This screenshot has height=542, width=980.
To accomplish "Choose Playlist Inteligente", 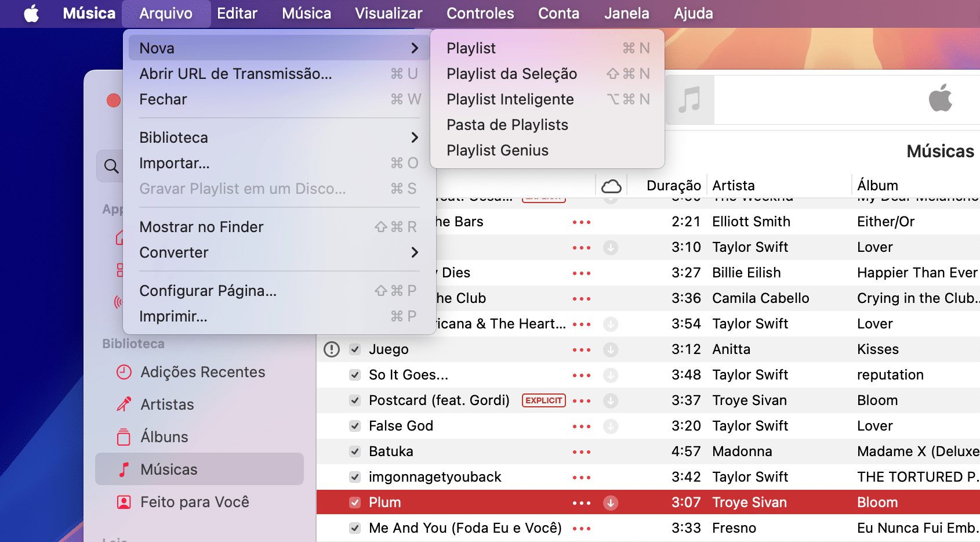I will point(547,99).
